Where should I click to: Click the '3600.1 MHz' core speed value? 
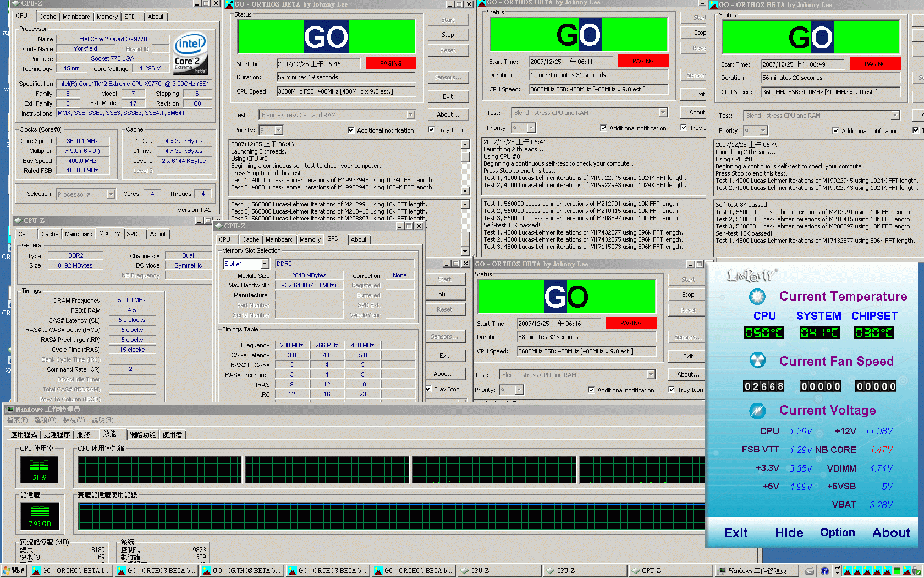(82, 141)
